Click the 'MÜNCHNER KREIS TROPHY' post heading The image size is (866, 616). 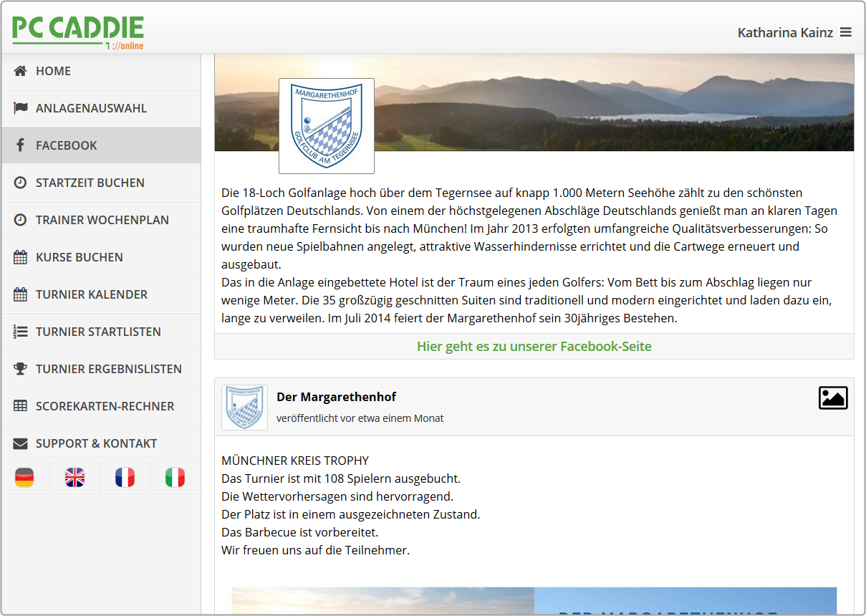[295, 461]
